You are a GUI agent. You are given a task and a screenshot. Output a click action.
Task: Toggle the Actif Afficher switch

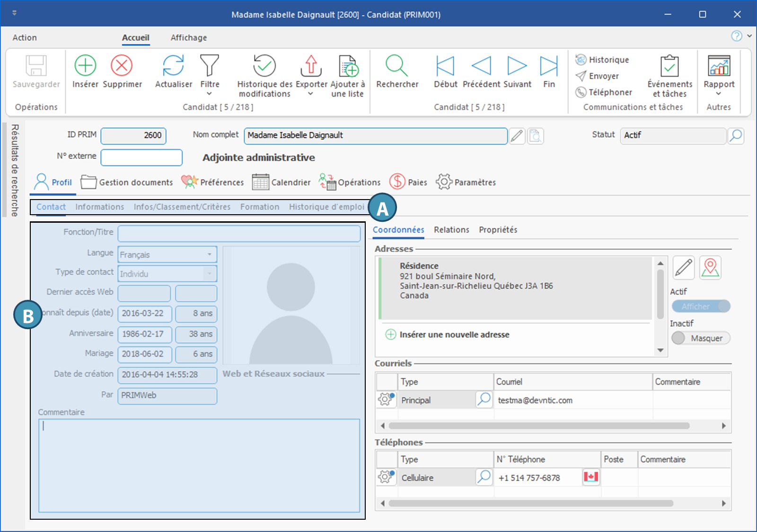click(x=701, y=306)
